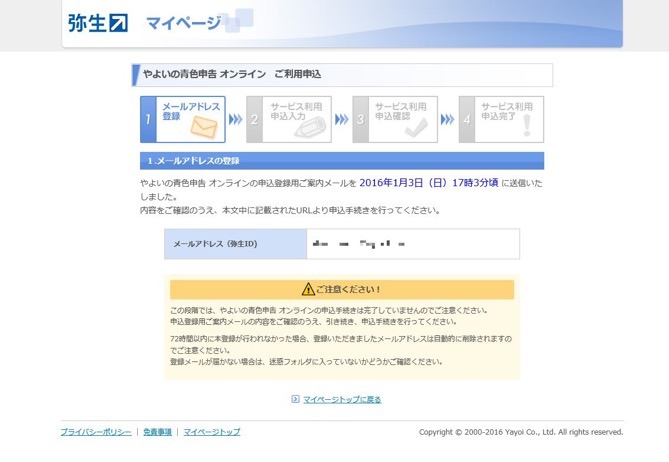Image resolution: width=669 pixels, height=462 pixels.
Task: Click the pencil icon in step 2
Action: 310,127
